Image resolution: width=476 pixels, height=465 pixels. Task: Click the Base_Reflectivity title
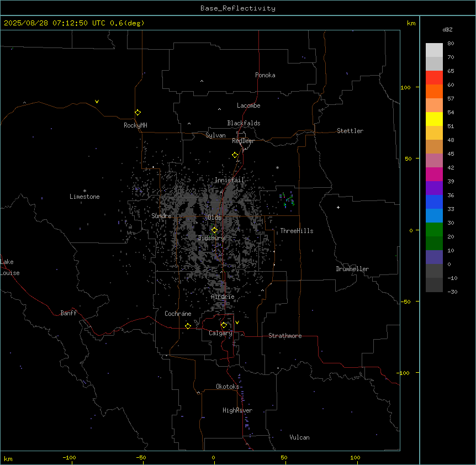238,8
